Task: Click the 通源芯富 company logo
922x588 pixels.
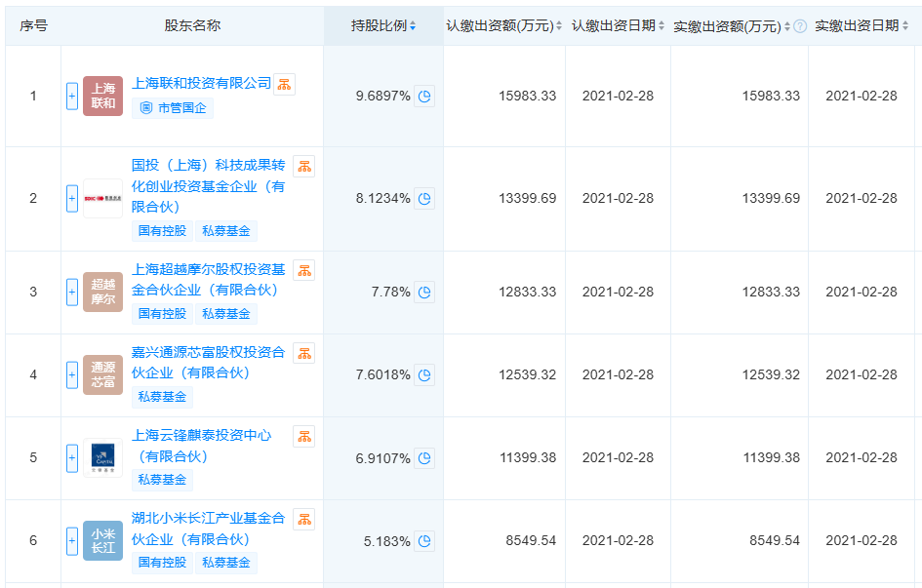Action: coord(102,374)
